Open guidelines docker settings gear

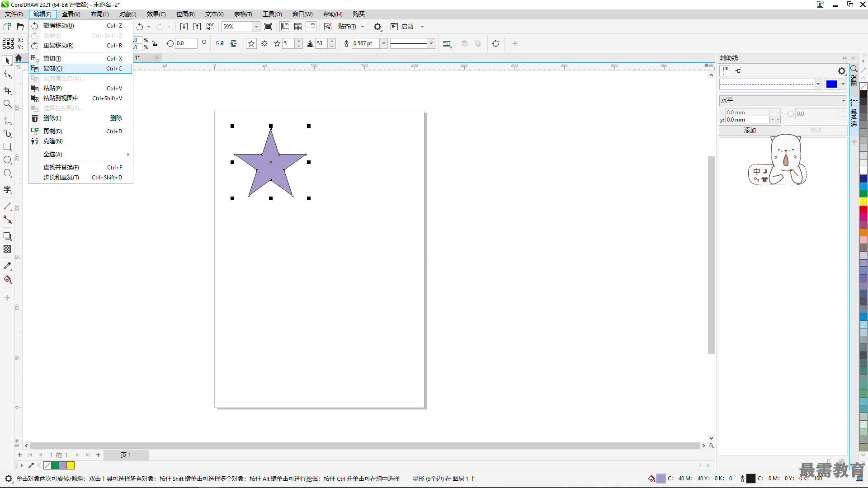842,71
